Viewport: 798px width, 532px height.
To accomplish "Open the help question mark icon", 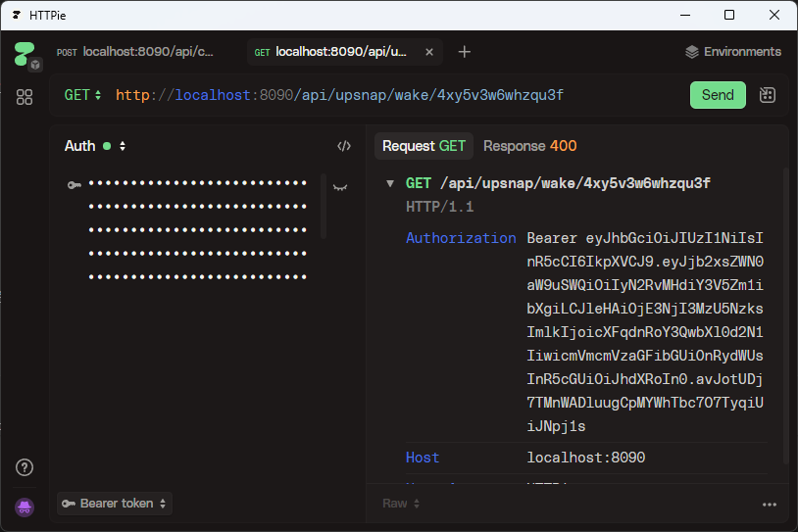I will click(x=25, y=467).
